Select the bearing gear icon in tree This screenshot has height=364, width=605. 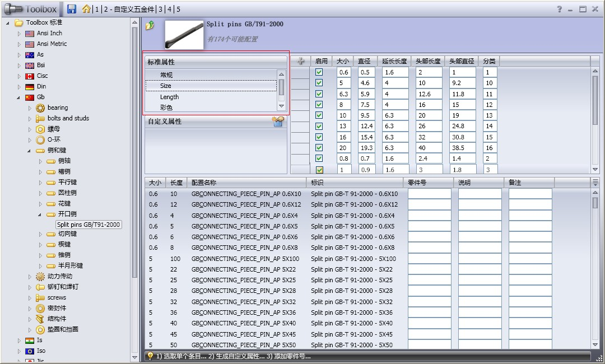click(x=40, y=108)
